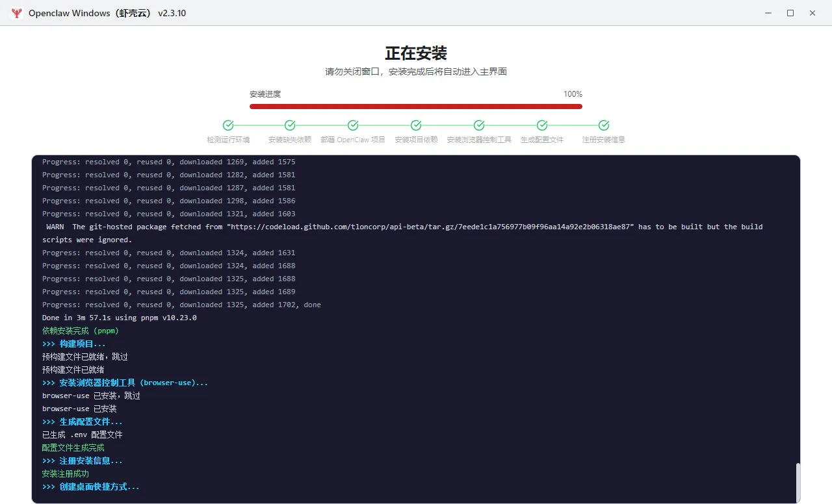Click the '>>> 创建桌面快捷方式...' log line
Viewport: 832px width, 504px height.
coord(91,486)
